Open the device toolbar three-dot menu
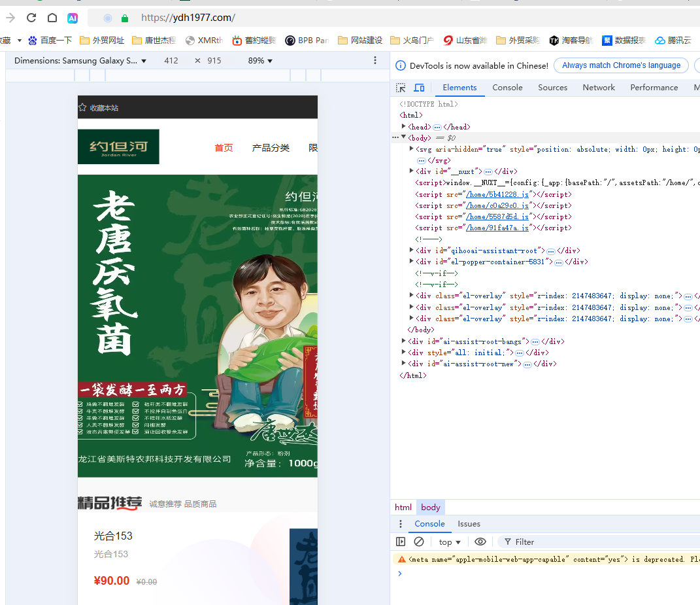 click(x=375, y=60)
